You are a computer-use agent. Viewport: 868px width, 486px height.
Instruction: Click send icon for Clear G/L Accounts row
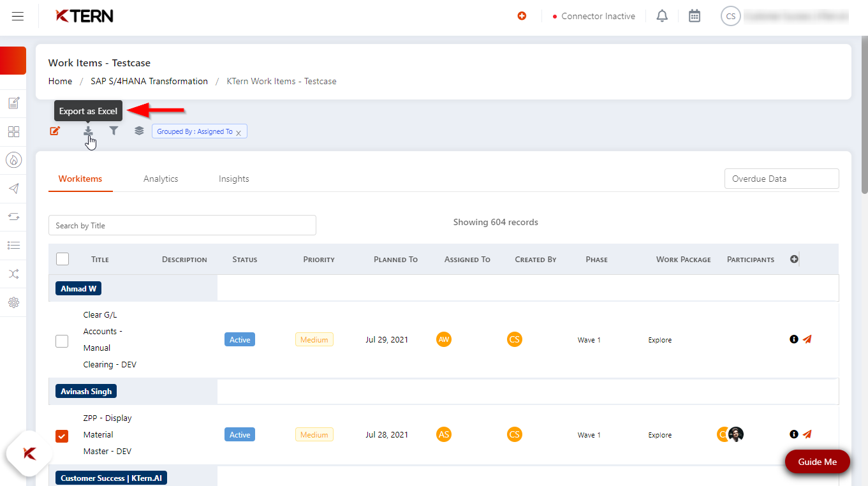(807, 339)
